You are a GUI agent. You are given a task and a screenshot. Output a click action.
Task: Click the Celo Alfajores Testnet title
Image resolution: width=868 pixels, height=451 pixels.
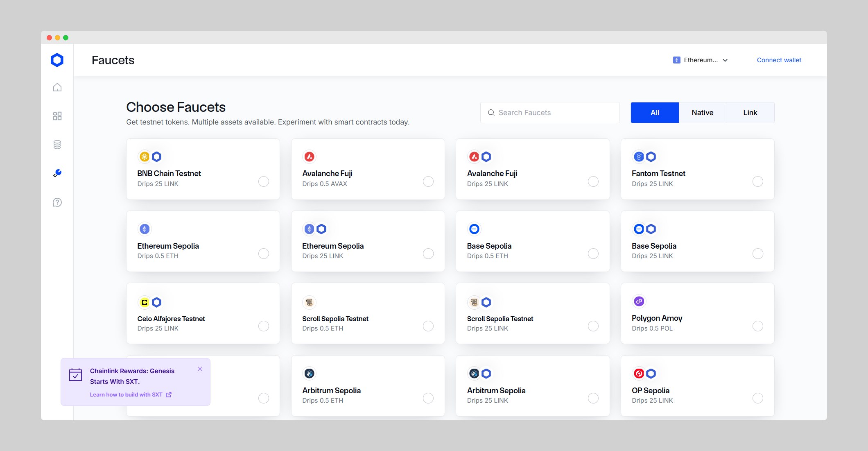(171, 319)
